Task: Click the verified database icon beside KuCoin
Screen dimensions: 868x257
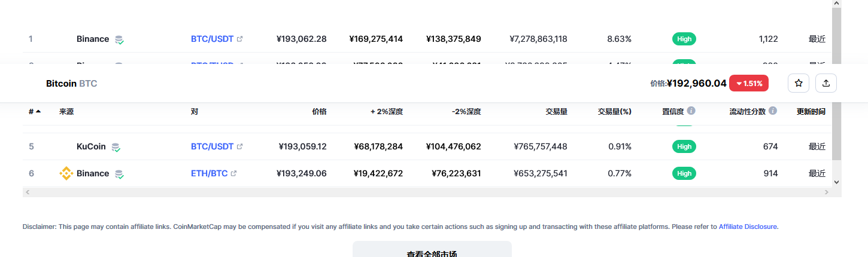Action: [x=116, y=147]
